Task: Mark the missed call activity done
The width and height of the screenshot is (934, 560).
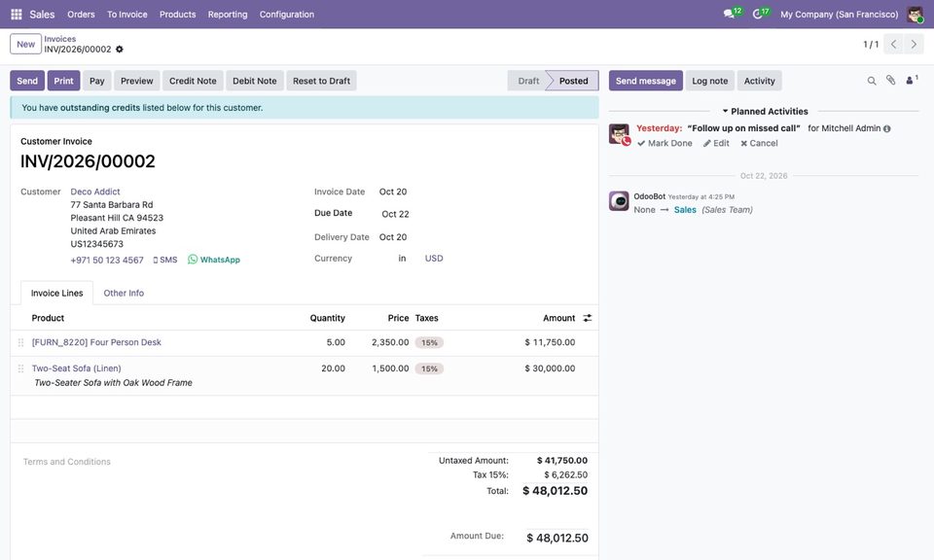Action: (665, 144)
